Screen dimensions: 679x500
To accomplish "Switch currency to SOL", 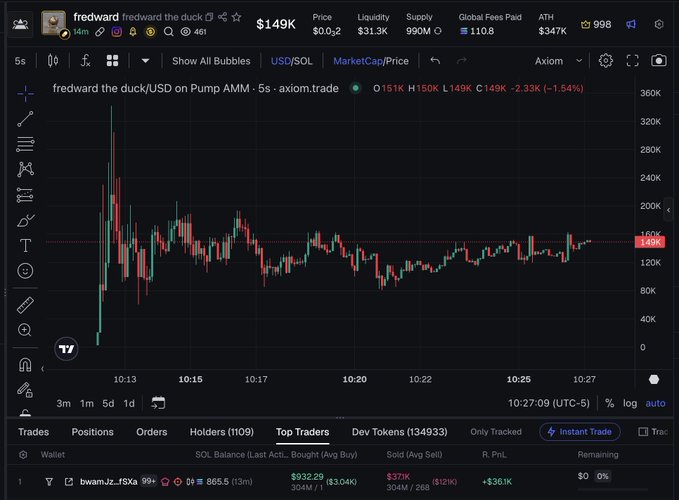I will click(303, 61).
